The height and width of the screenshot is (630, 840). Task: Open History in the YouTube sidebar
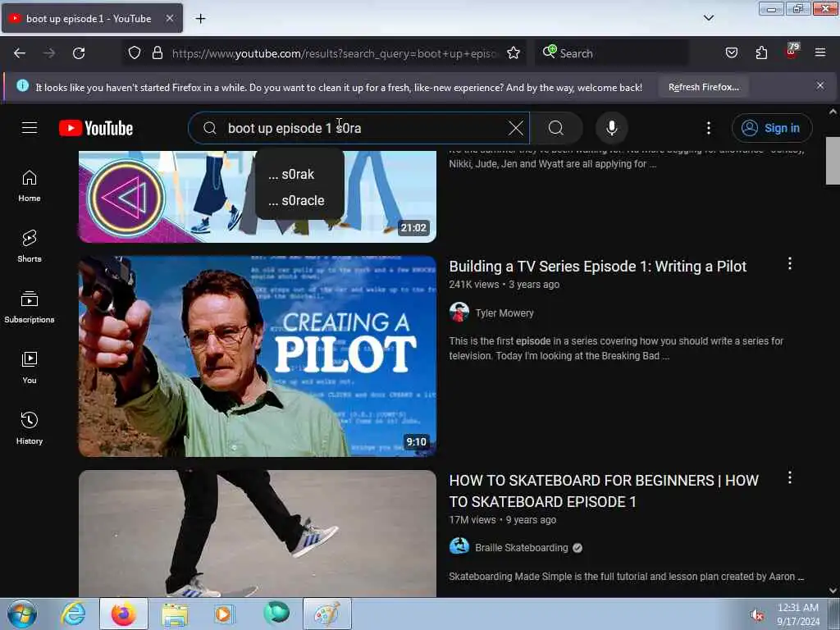(x=30, y=428)
